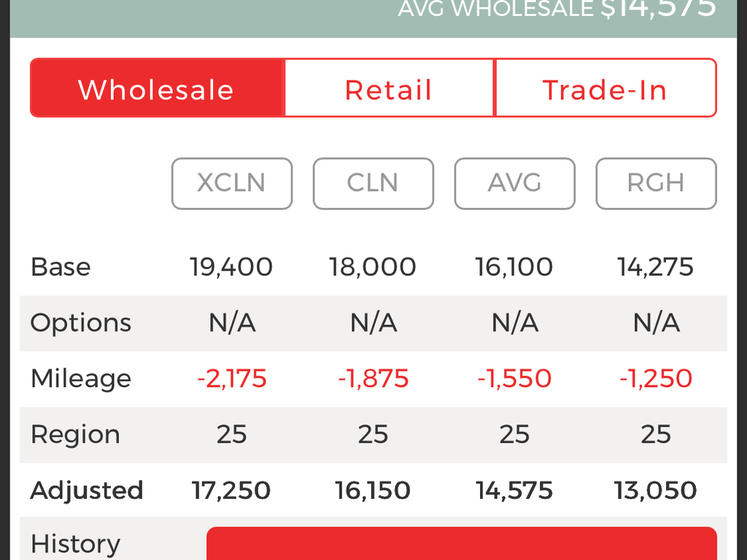Image resolution: width=747 pixels, height=560 pixels.
Task: Toggle the XCLN condition button
Action: click(x=231, y=183)
